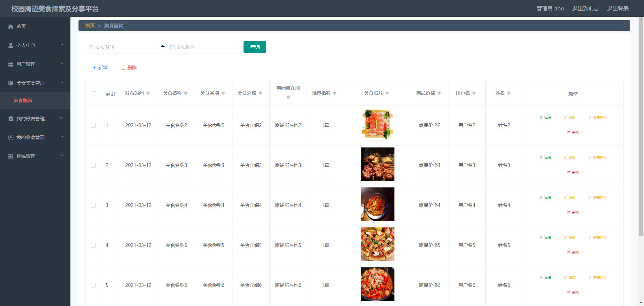View comments for row 美食名称4

pos(597,198)
